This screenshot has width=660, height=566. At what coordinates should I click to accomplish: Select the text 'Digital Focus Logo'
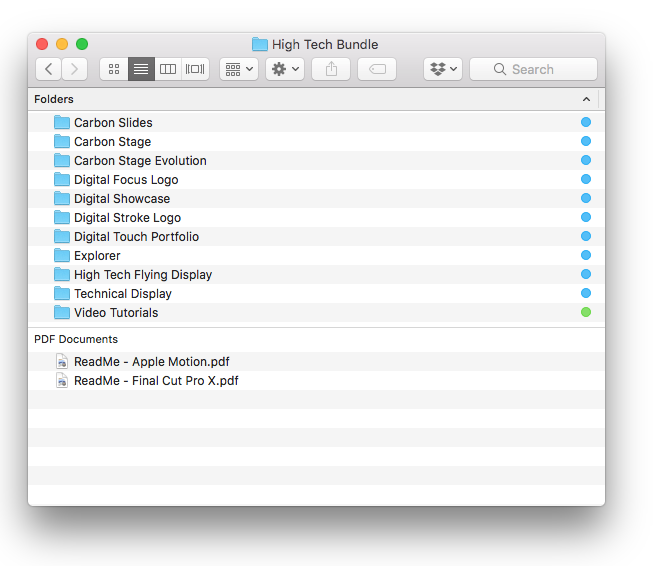click(x=126, y=180)
